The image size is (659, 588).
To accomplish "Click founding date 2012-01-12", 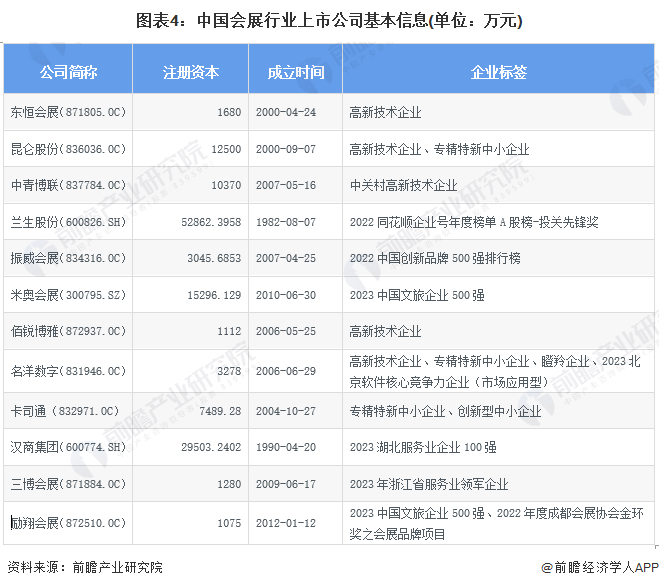I will click(286, 523).
